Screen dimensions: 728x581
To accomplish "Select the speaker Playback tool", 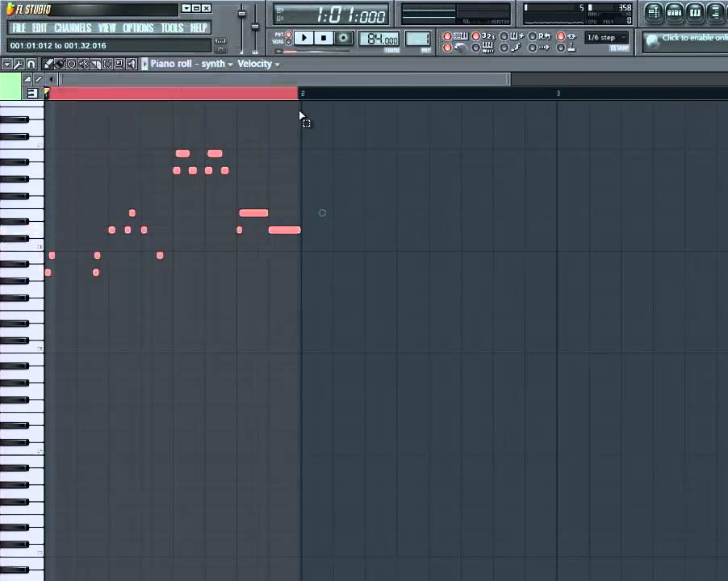I will [132, 64].
